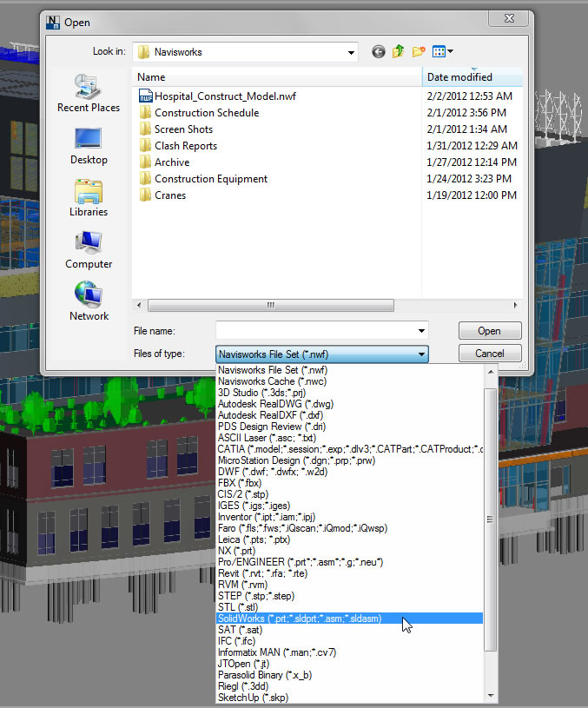588x708 pixels.
Task: Expand the Look in Navisworks dropdown
Action: point(351,52)
